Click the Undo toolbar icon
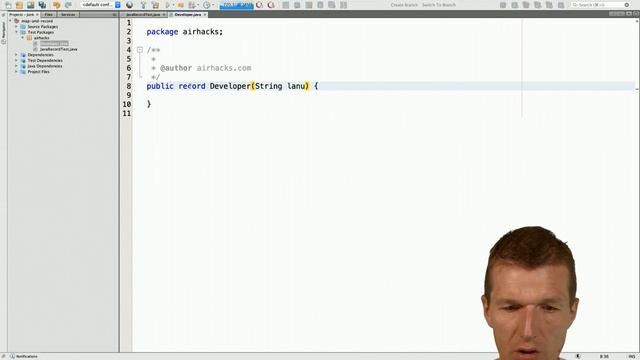The image size is (640, 360). point(56,5)
